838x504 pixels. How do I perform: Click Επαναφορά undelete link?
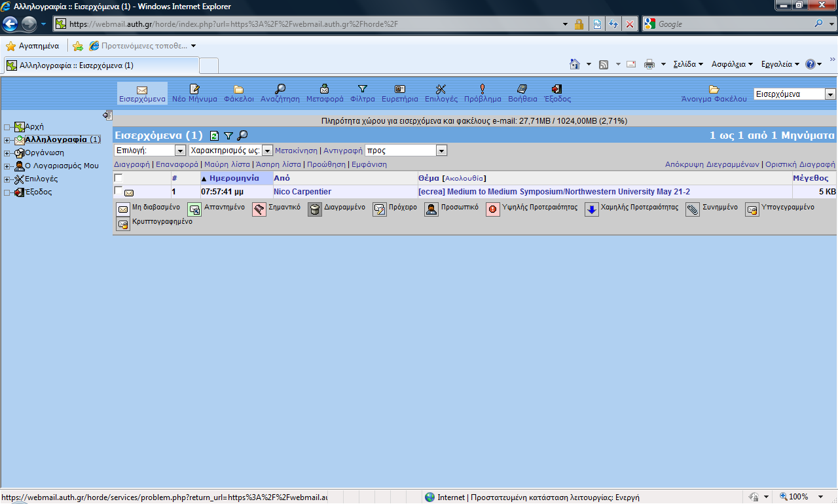pos(177,164)
